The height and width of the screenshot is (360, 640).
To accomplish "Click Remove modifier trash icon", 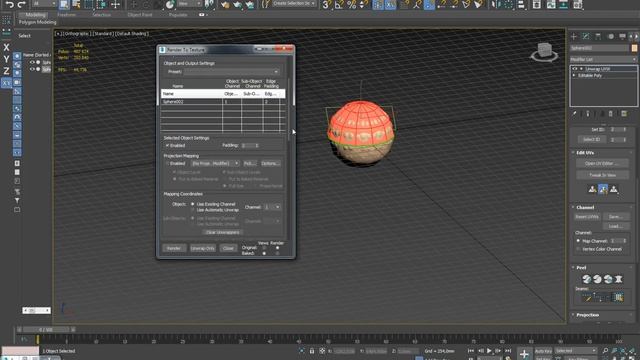I will click(x=611, y=114).
